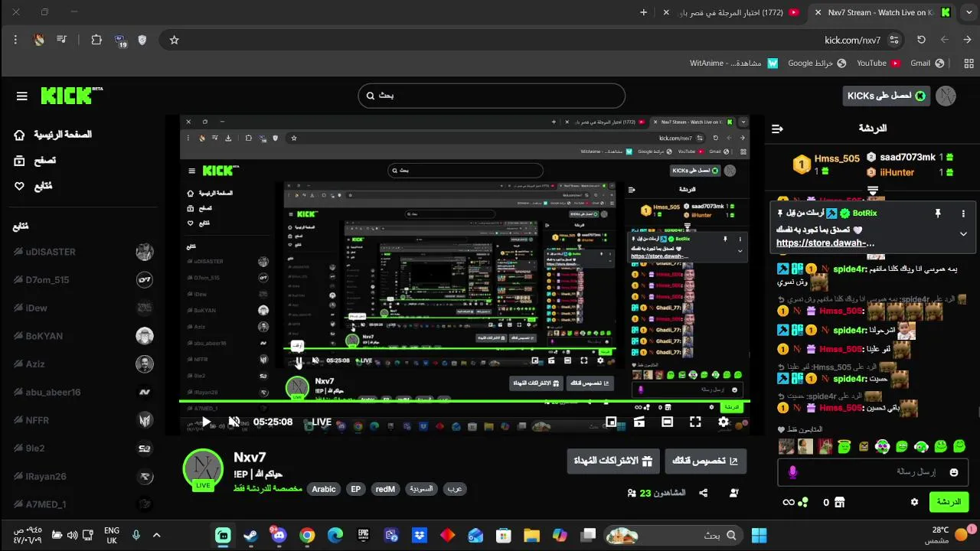Open the user profile avatar menu
Screen dimensions: 980x551
tap(946, 96)
